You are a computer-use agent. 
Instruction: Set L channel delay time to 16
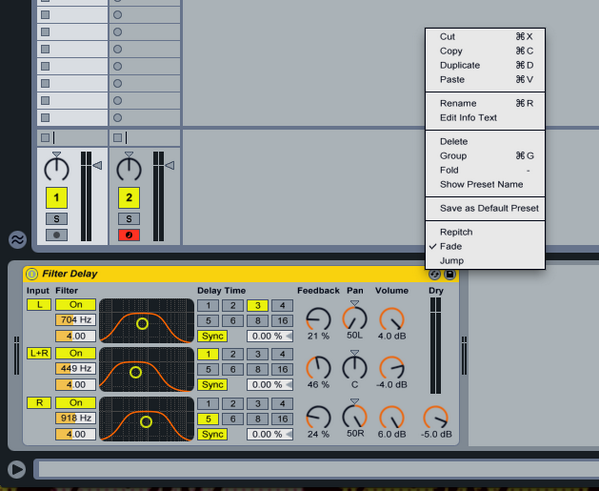(282, 321)
